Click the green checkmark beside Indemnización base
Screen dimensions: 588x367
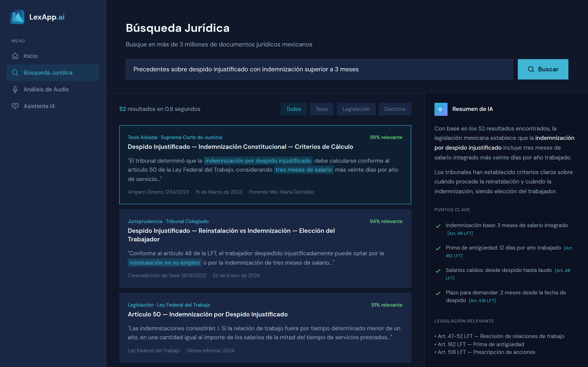pyautogui.click(x=438, y=225)
